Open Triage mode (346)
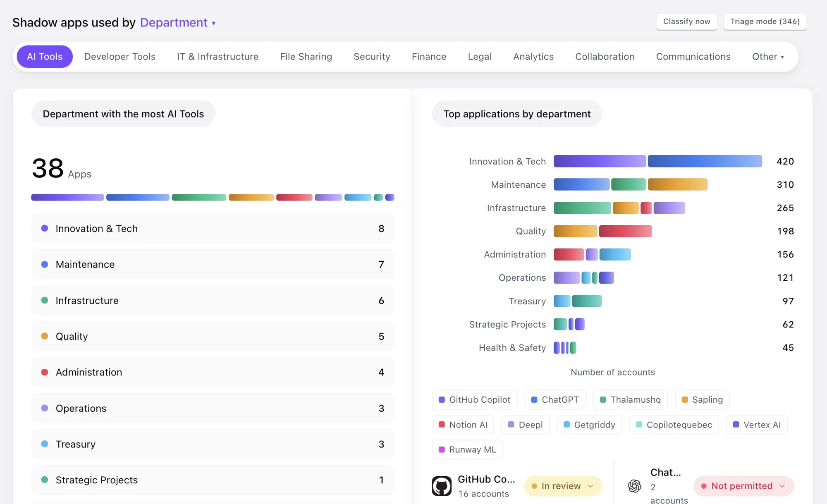Screen dimensions: 827x504 coord(765,21)
